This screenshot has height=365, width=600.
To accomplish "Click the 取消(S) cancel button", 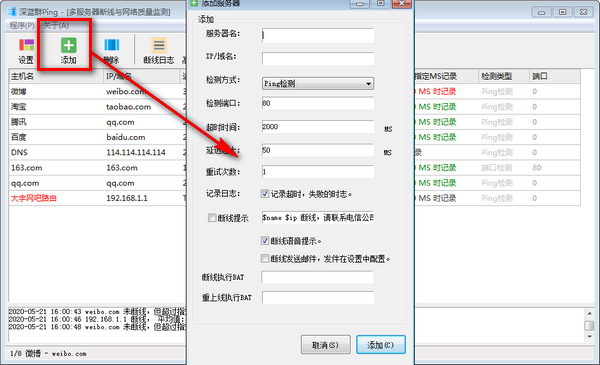I will [x=325, y=345].
